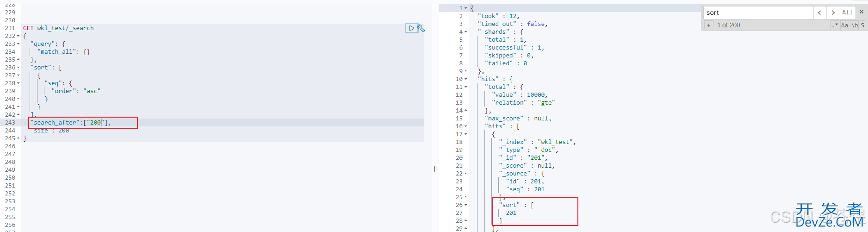Toggle case-sensitive search Aa

click(x=844, y=25)
